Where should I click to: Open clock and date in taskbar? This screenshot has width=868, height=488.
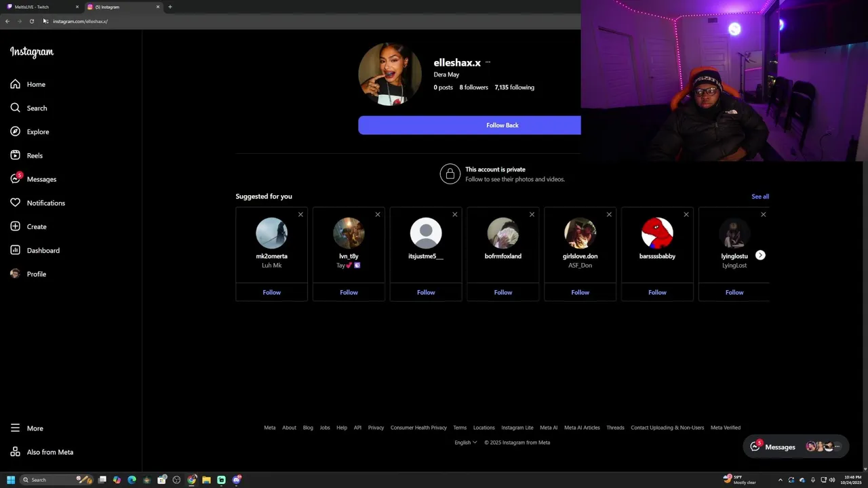tap(852, 480)
